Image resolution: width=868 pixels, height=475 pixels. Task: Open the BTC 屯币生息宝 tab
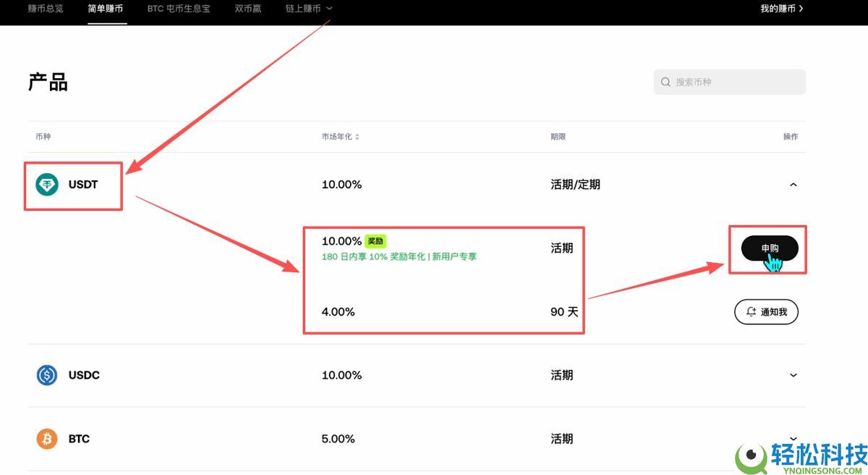point(178,9)
